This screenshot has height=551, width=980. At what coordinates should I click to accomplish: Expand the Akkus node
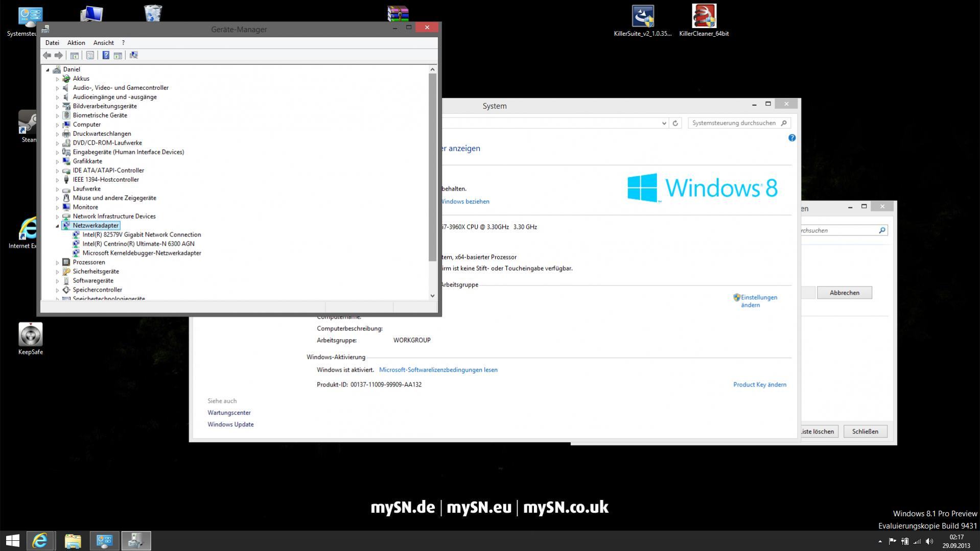click(58, 79)
